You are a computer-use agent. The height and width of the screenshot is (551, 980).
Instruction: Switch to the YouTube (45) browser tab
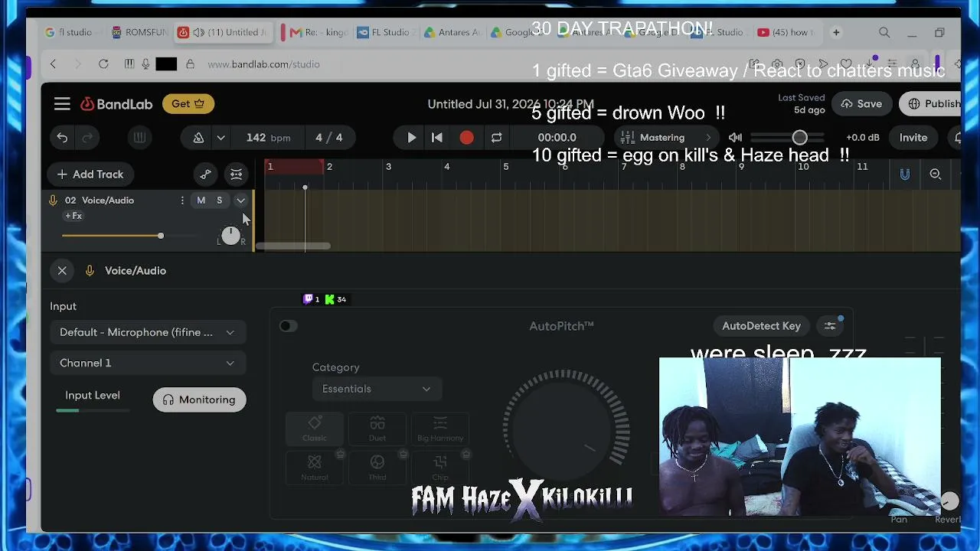(x=785, y=32)
